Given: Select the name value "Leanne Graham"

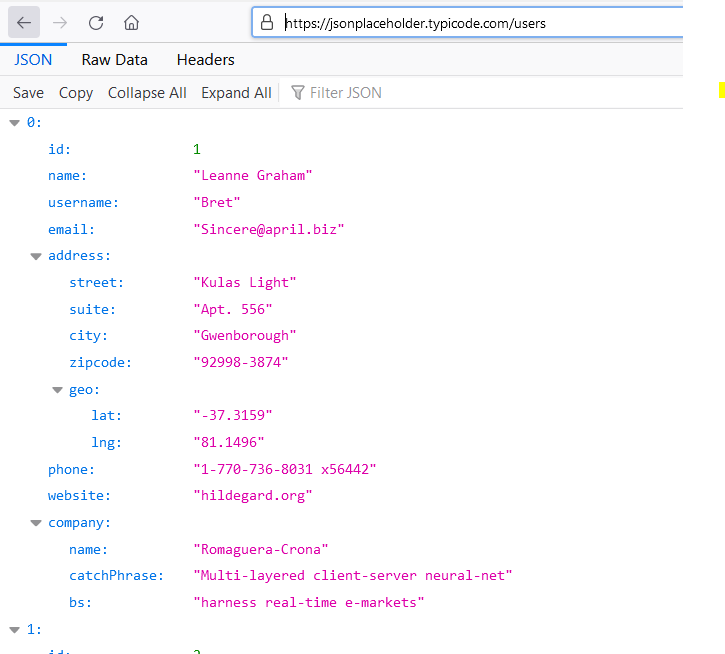Looking at the screenshot, I should pos(253,176).
